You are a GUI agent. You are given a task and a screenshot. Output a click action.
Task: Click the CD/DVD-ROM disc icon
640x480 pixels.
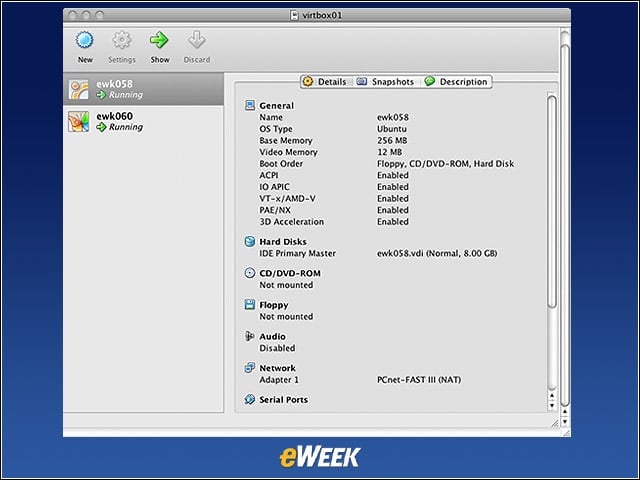(249, 273)
